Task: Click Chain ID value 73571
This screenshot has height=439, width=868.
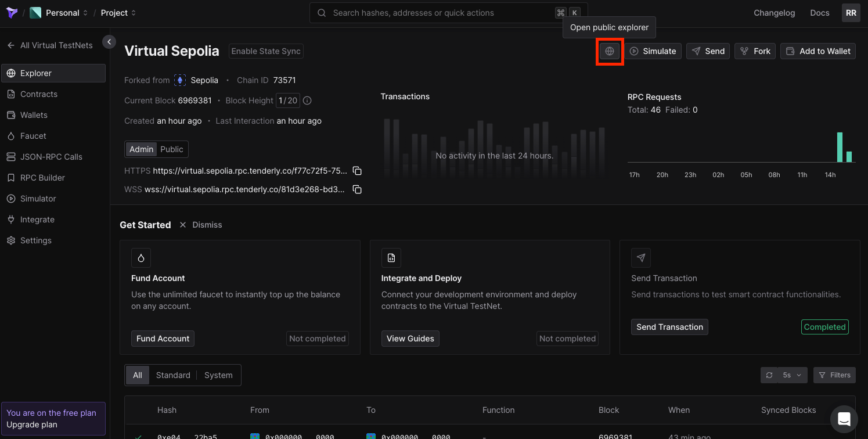Action: click(284, 80)
